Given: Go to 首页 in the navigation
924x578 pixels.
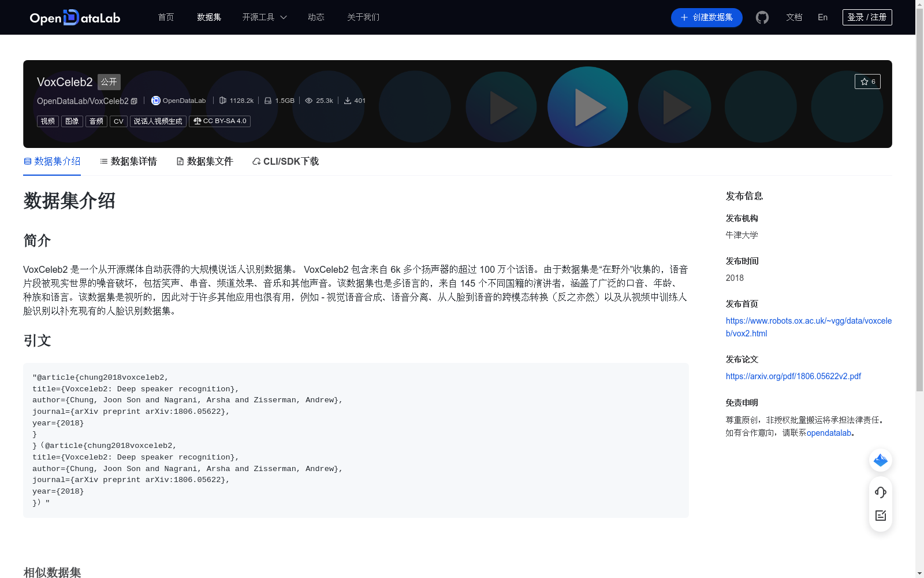Looking at the screenshot, I should click(166, 17).
